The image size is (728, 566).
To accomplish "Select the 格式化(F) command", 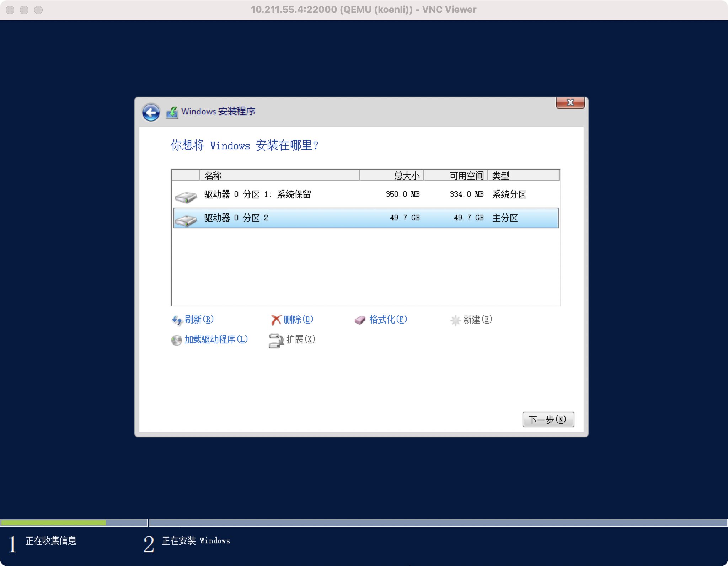I will pyautogui.click(x=387, y=320).
